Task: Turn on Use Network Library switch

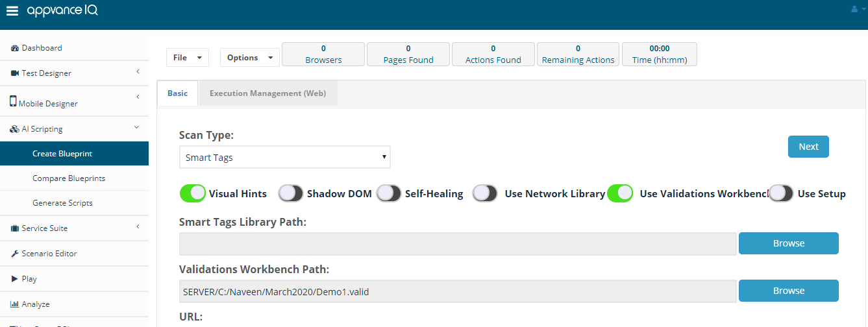Action: pyautogui.click(x=485, y=193)
